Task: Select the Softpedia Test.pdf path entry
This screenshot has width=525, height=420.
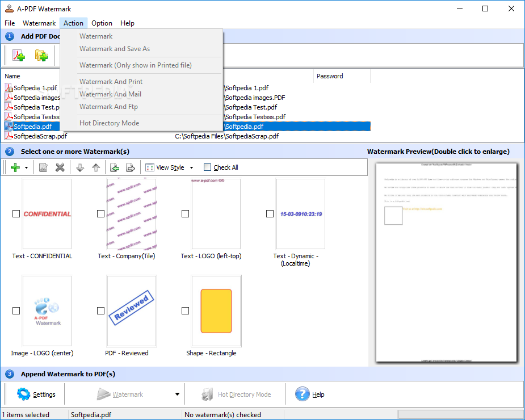Action: click(251, 107)
